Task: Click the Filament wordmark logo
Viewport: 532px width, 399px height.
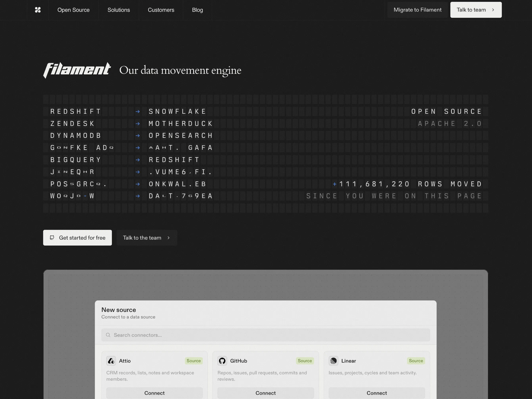Action: point(77,70)
